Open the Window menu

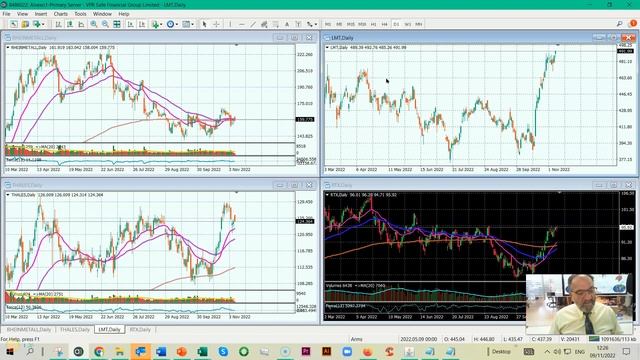pos(102,14)
